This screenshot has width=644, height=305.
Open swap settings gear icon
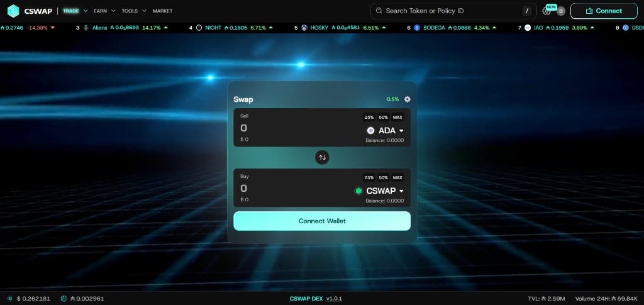click(408, 99)
